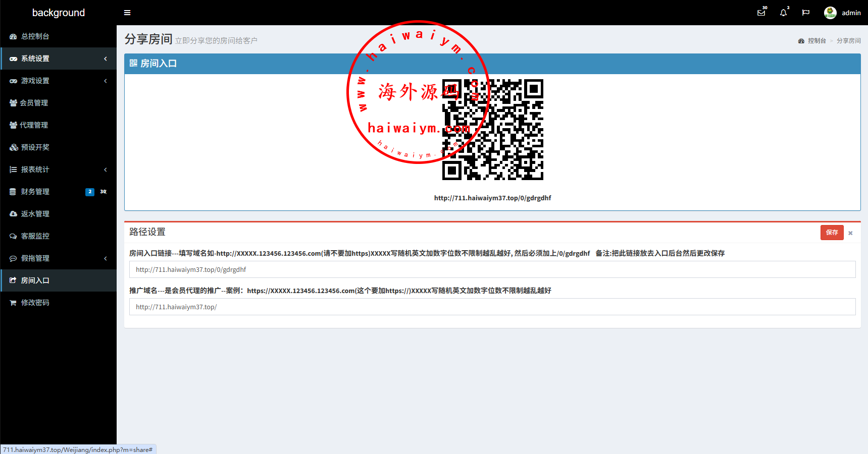Expand the 假拖管理 submenu chevron
The image size is (868, 454).
(106, 258)
